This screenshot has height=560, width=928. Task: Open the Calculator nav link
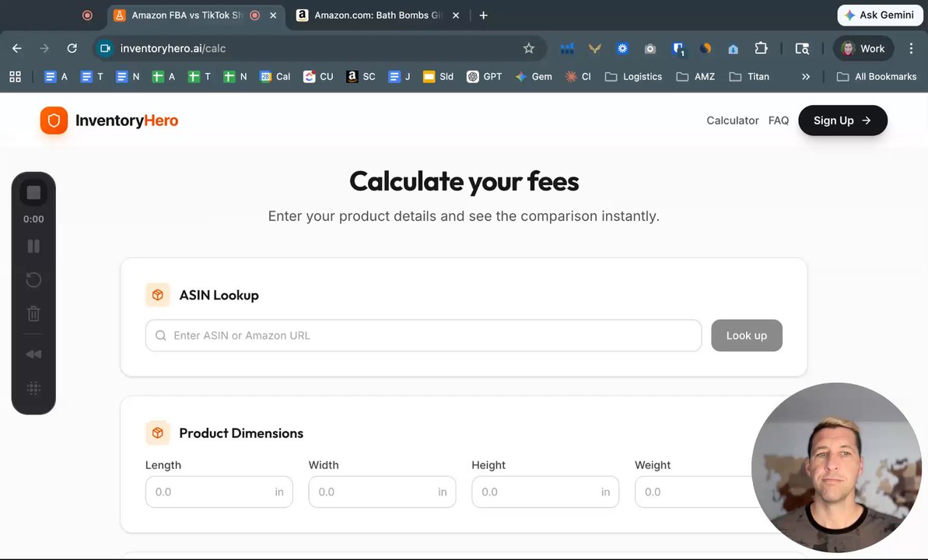tap(732, 121)
